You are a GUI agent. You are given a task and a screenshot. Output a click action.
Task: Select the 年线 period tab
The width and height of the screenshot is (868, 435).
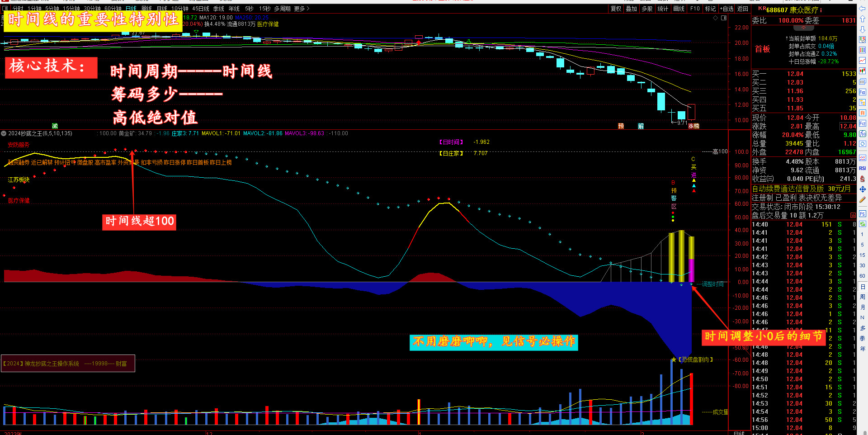pyautogui.click(x=234, y=9)
